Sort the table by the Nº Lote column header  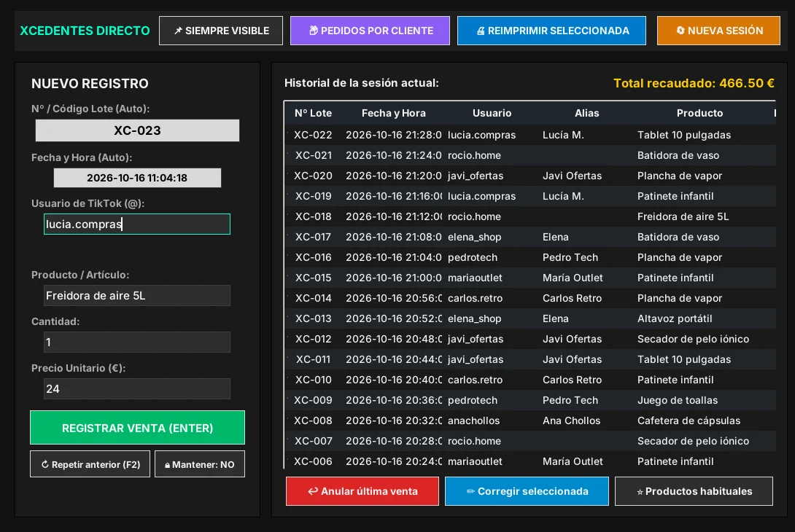[314, 113]
